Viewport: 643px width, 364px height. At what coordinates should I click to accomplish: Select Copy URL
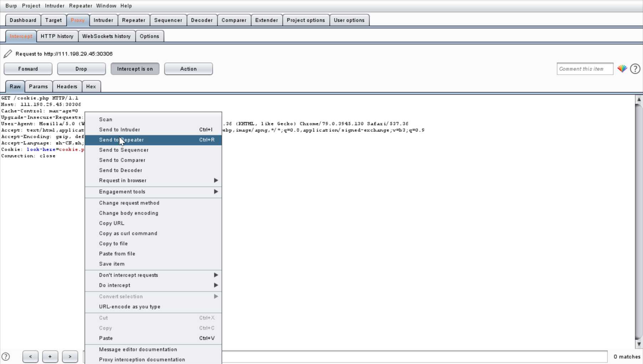[x=153, y=223]
